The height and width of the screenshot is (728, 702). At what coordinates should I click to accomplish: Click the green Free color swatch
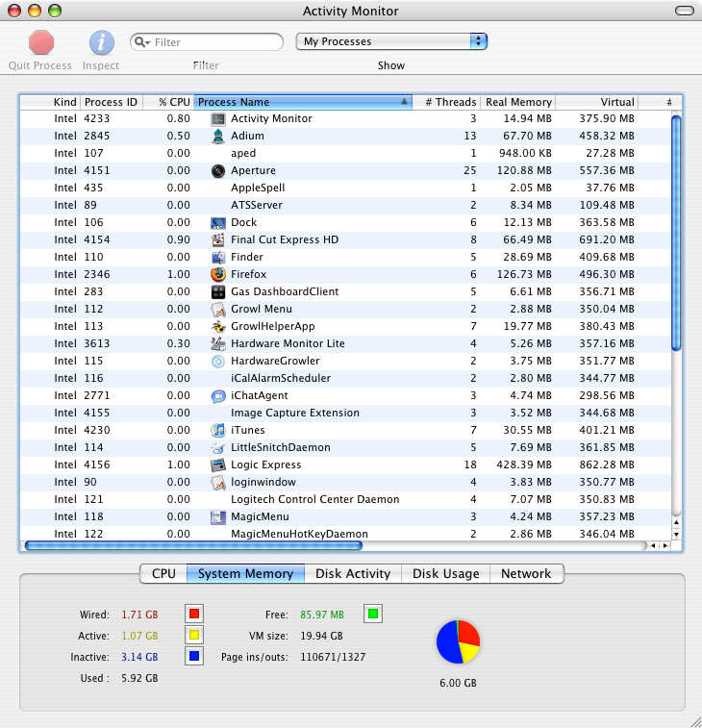coord(373,614)
